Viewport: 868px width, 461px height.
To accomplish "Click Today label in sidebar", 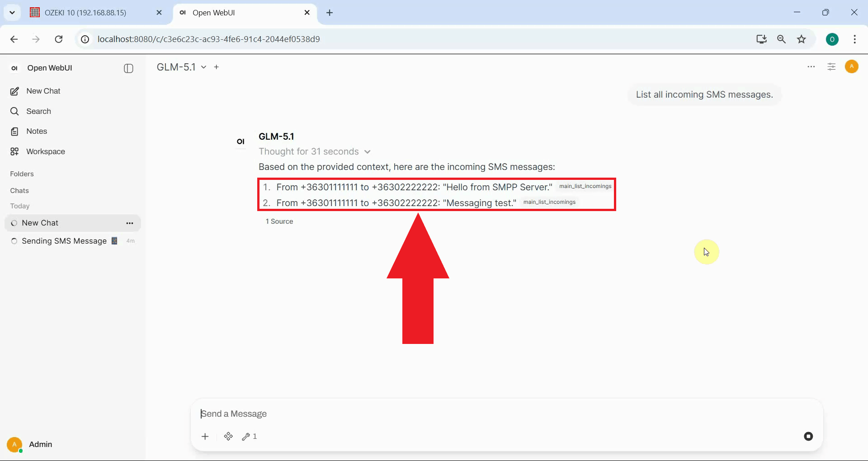I will click(x=20, y=206).
